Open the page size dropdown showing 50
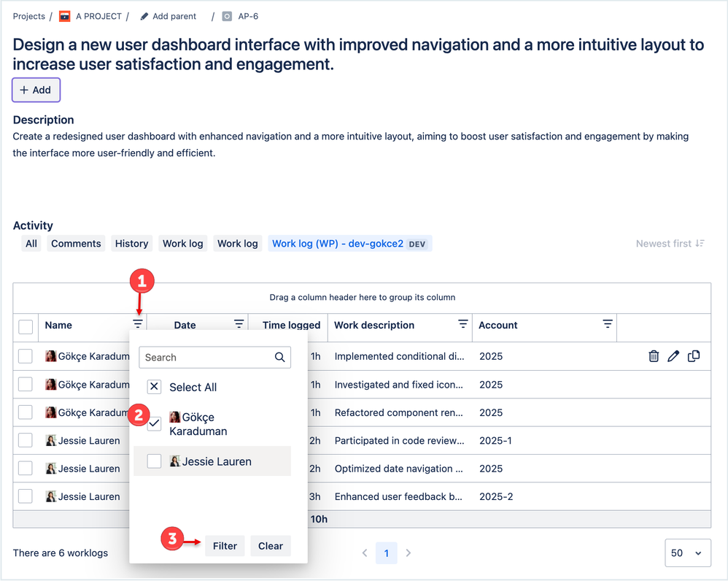Screen dimensions: 728x581 coord(687,553)
